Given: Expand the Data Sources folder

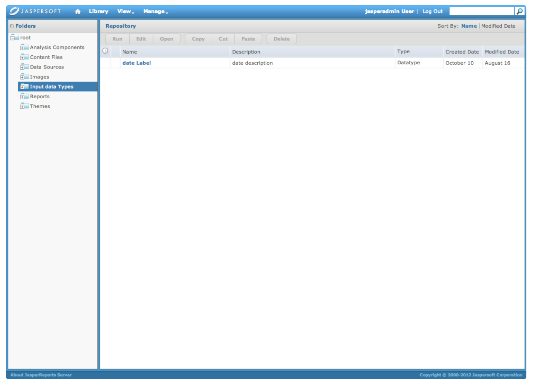Looking at the screenshot, I should [x=22, y=67].
